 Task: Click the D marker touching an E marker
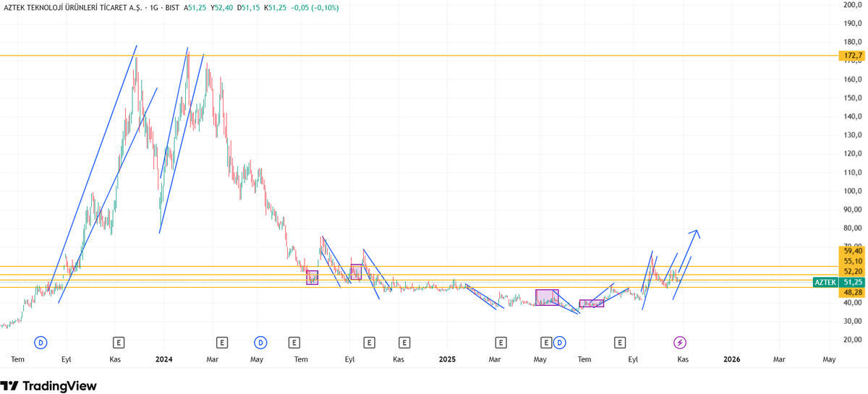click(x=559, y=342)
